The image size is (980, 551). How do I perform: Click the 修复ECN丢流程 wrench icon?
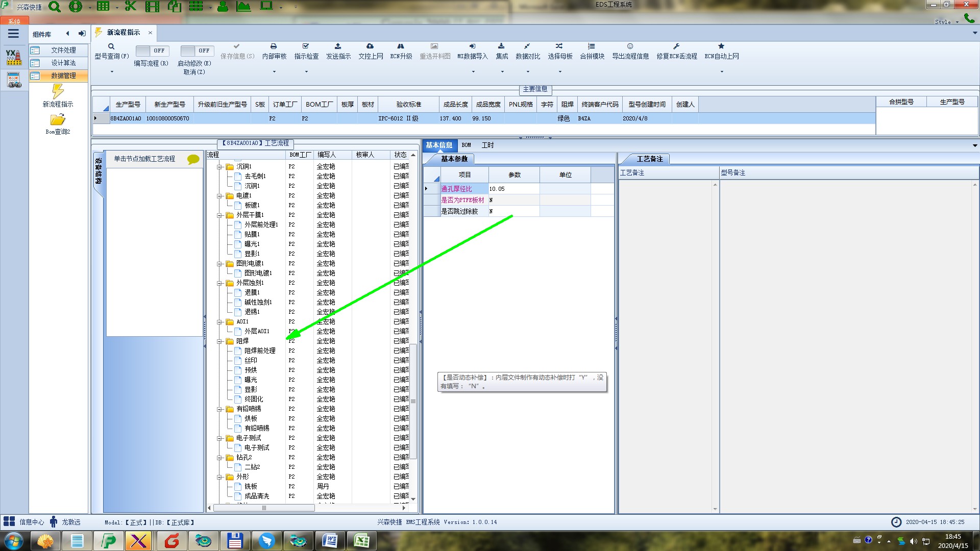(x=676, y=46)
